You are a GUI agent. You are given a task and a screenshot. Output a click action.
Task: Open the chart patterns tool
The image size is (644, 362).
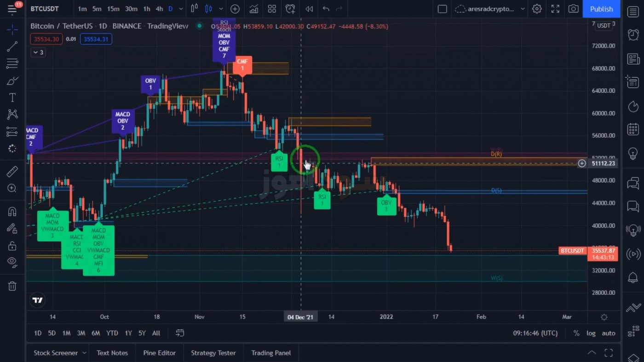tap(12, 114)
